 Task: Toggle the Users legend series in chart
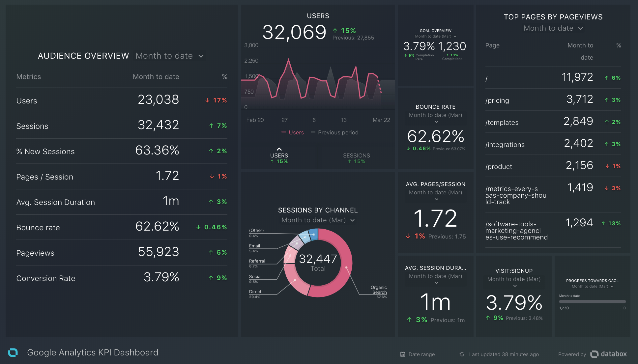click(x=293, y=132)
